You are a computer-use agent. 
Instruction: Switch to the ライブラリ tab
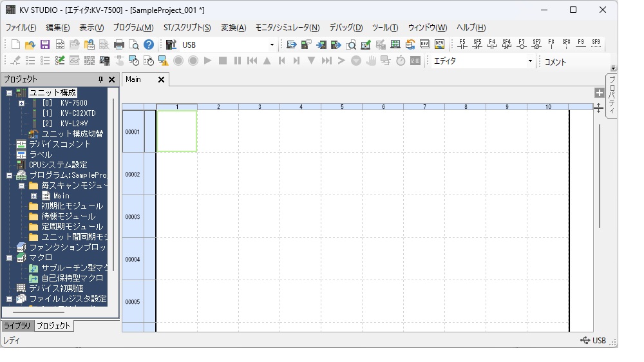click(x=17, y=326)
